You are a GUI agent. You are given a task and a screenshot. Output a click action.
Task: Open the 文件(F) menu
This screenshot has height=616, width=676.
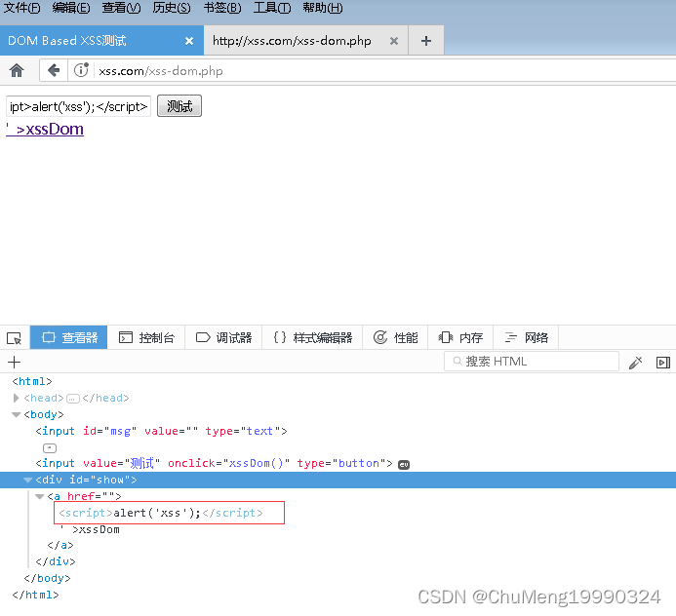click(x=22, y=8)
